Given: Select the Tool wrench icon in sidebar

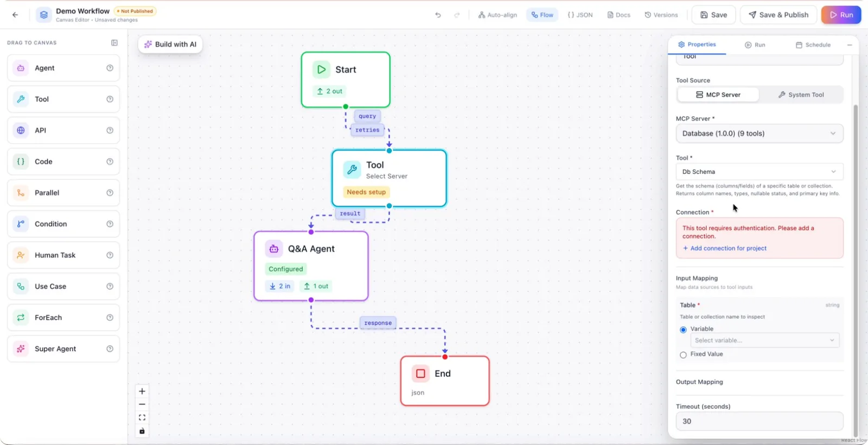Looking at the screenshot, I should tap(21, 99).
